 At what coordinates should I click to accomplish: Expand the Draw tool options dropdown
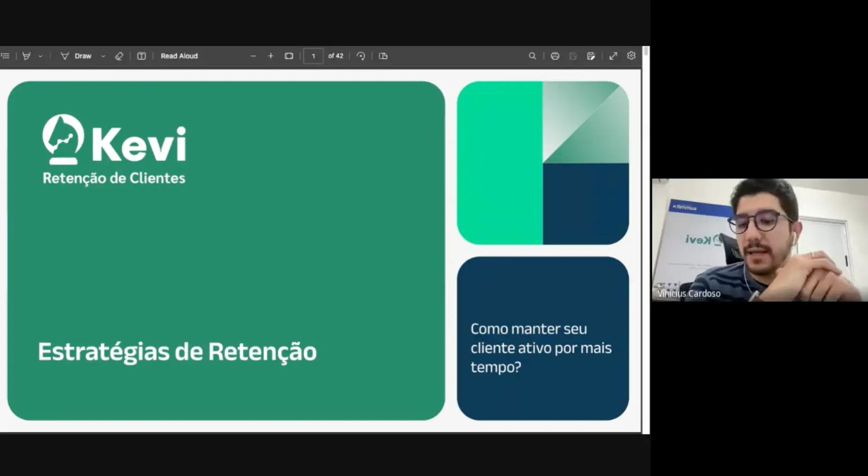[x=103, y=56]
